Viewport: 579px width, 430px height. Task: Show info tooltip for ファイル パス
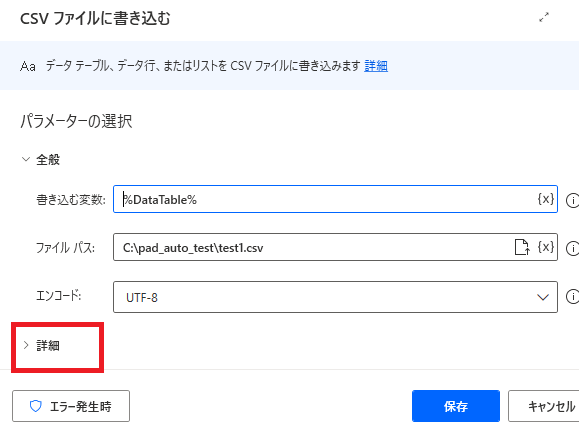(572, 248)
